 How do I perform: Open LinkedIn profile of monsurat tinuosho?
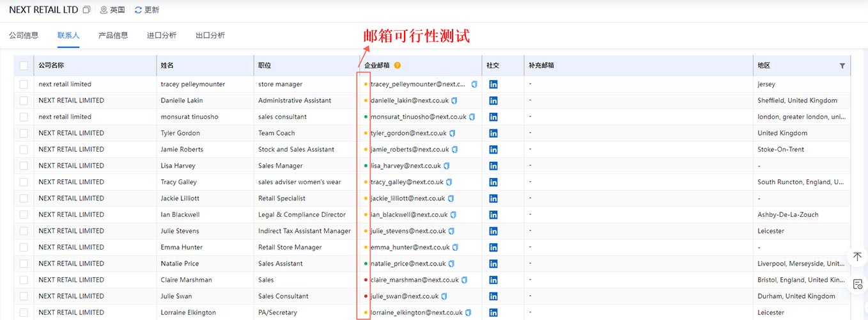(x=493, y=116)
